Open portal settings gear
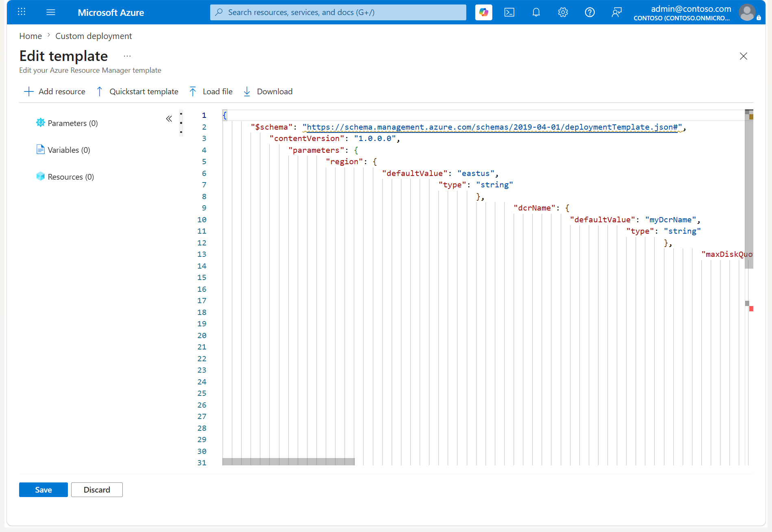The height and width of the screenshot is (532, 772). 563,12
